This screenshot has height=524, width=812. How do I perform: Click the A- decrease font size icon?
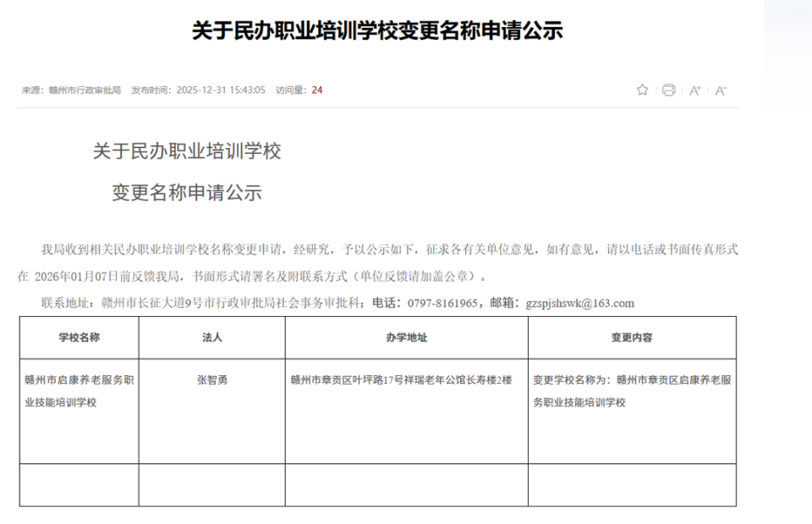(x=720, y=90)
